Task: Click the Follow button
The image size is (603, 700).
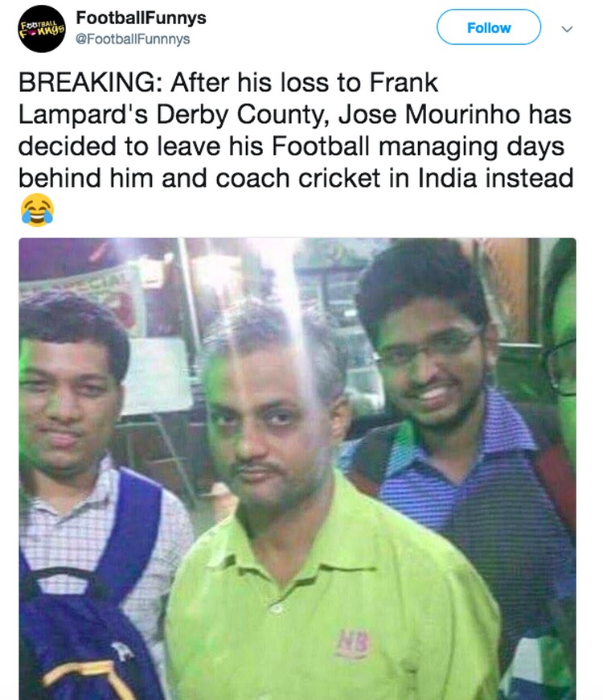Action: point(489,27)
